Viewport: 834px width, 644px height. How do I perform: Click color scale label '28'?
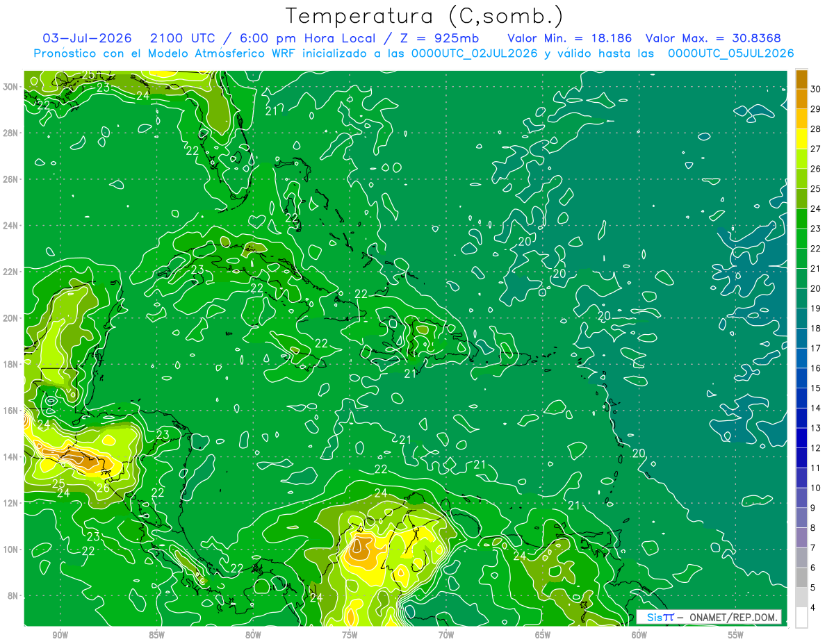tap(815, 129)
